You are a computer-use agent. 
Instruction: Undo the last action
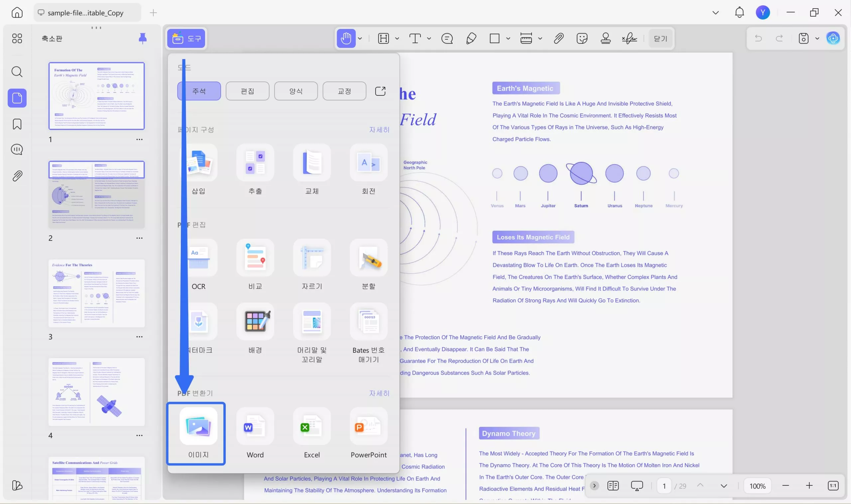pos(758,38)
